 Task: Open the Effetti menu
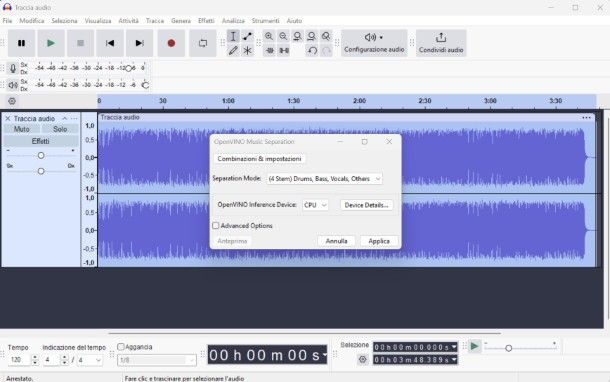(206, 21)
